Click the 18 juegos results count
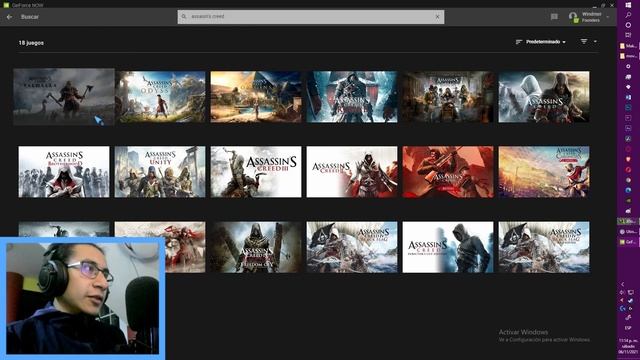The height and width of the screenshot is (360, 640). (31, 43)
